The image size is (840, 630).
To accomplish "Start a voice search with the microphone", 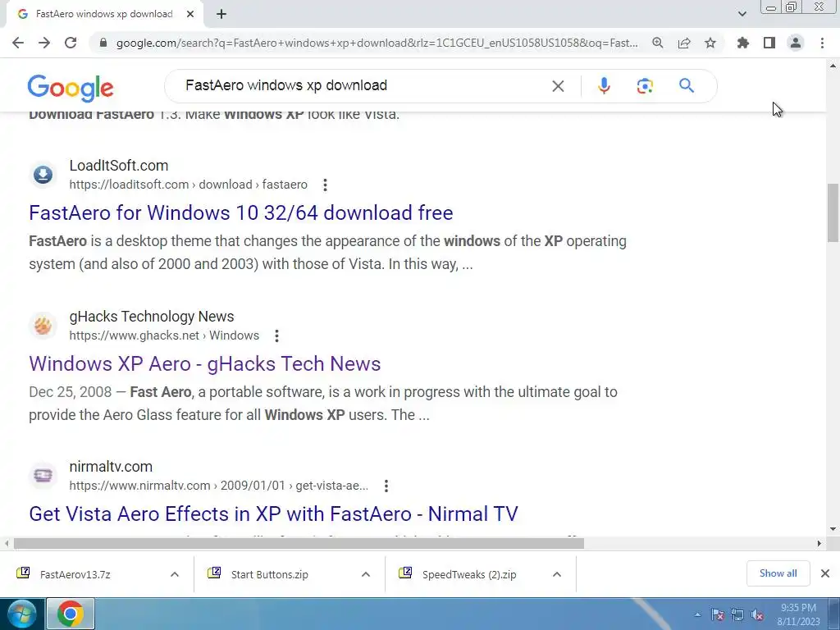I will click(604, 85).
